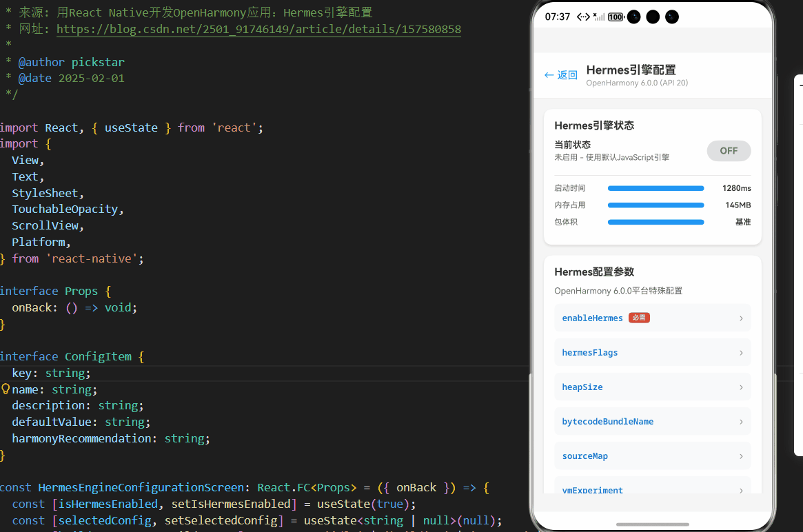803x532 pixels.
Task: Tap the phone bottom home indicator bar
Action: [x=653, y=524]
